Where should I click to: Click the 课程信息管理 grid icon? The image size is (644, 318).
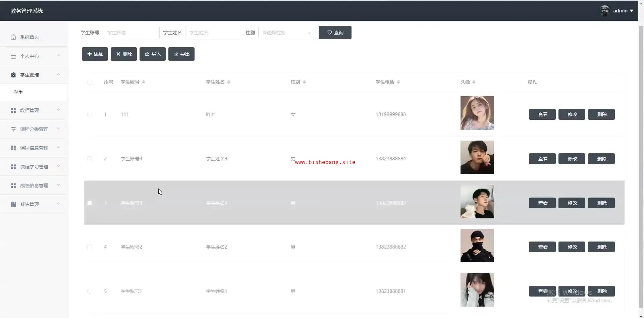(13, 148)
